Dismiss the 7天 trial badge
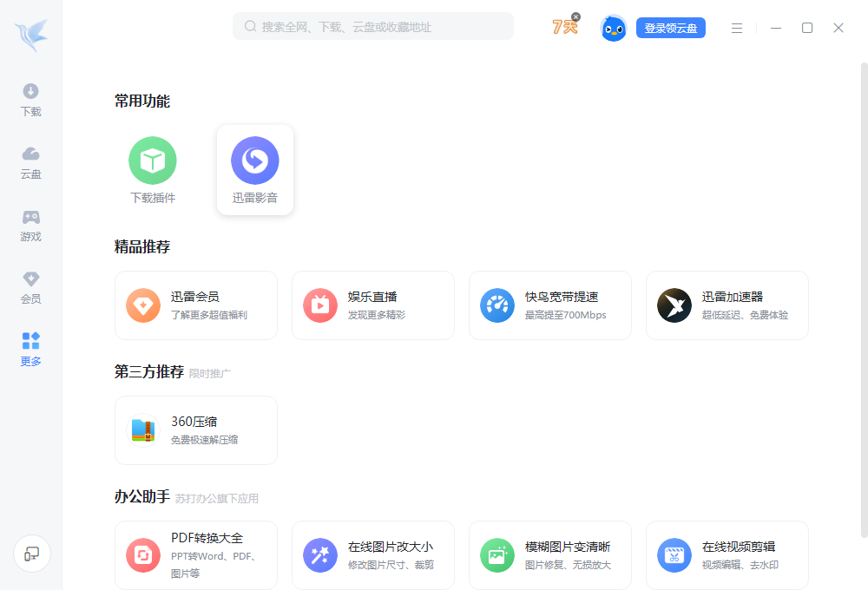The width and height of the screenshot is (868, 590). coord(575,16)
